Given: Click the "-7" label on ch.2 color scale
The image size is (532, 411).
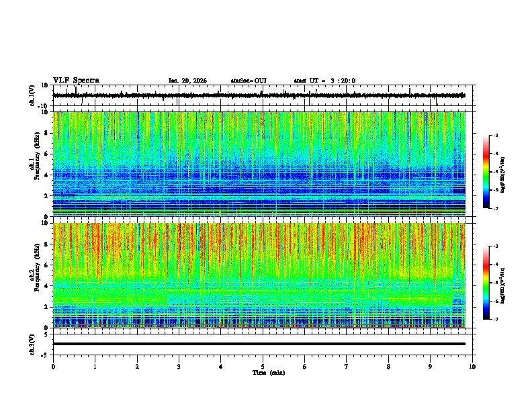Looking at the screenshot, I should point(495,319).
